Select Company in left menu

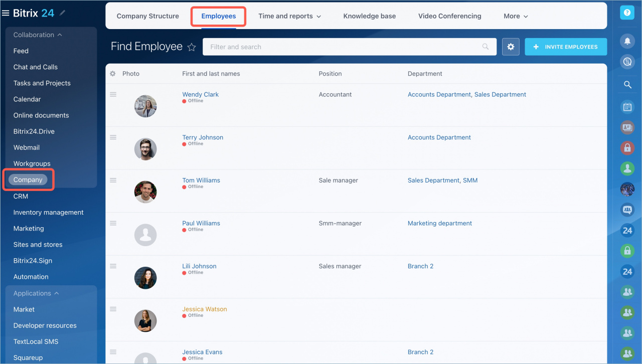28,180
